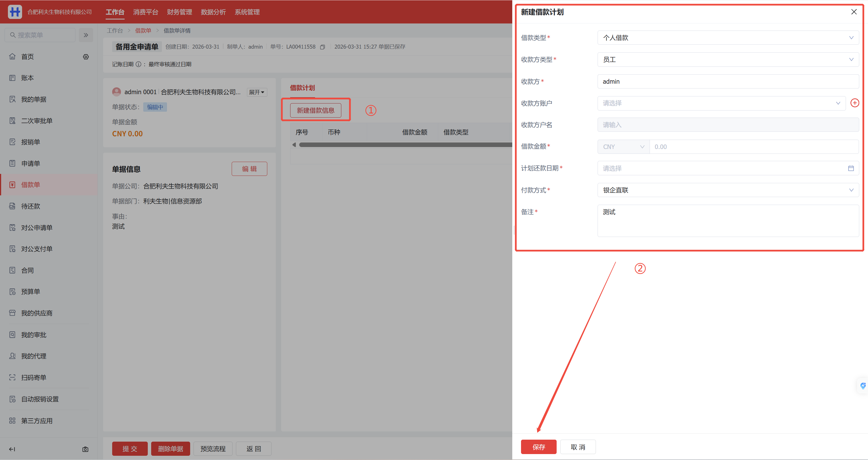
Task: Expand the admin info with 展开 button
Action: click(257, 92)
